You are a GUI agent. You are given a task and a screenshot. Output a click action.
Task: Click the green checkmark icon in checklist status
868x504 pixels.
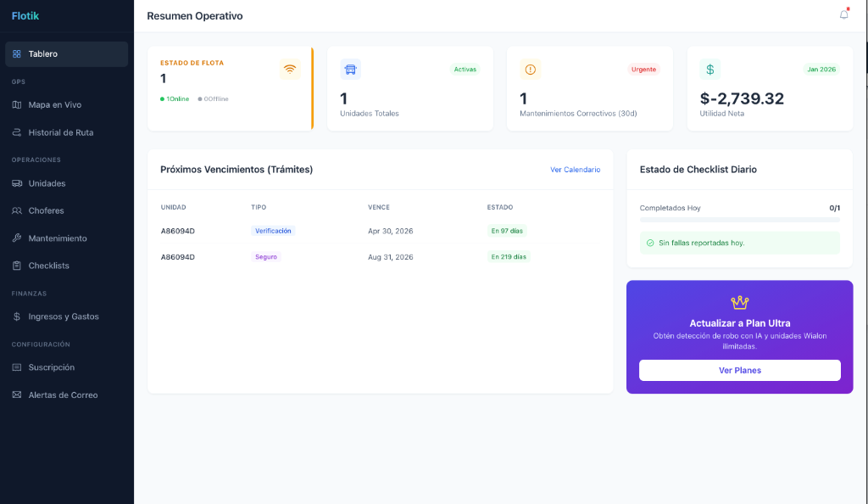click(650, 243)
